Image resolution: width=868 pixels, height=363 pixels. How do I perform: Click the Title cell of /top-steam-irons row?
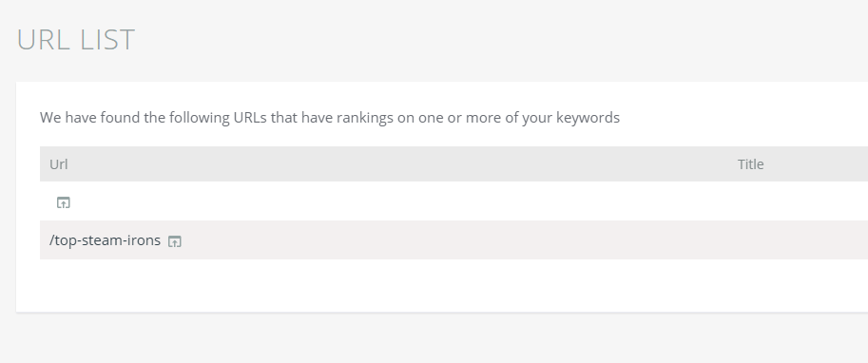(802, 240)
